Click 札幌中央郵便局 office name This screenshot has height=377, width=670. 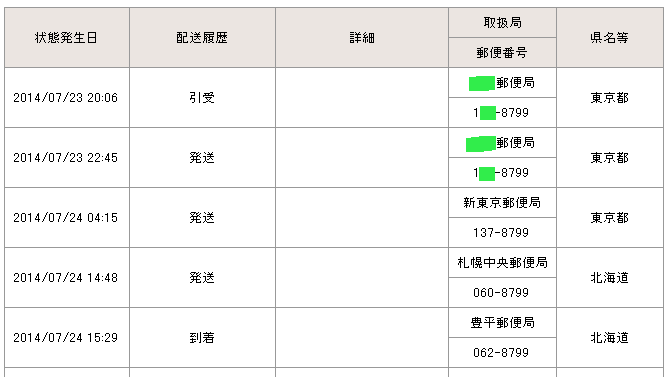click(502, 262)
